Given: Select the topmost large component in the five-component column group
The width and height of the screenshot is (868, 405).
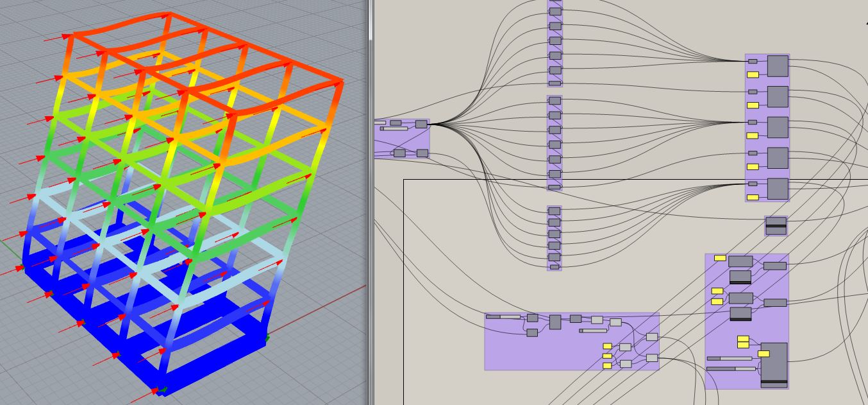Looking at the screenshot, I should click(778, 65).
